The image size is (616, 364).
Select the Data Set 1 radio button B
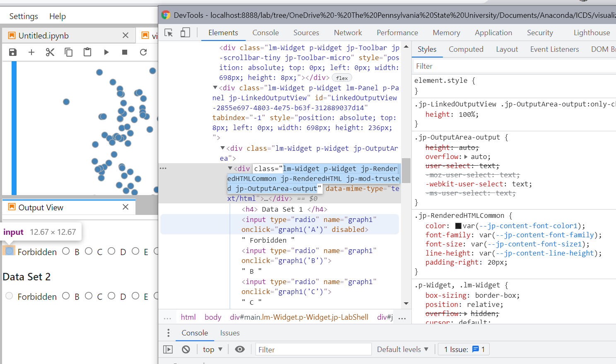point(66,251)
